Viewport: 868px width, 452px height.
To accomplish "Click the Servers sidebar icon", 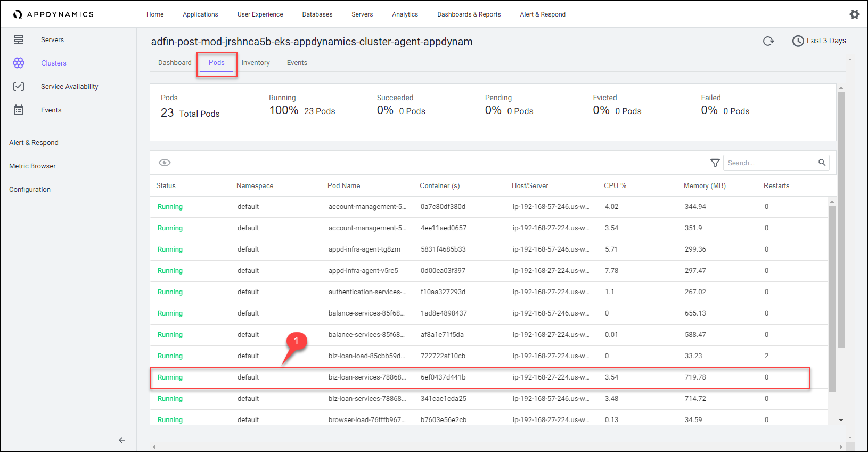I will (19, 39).
